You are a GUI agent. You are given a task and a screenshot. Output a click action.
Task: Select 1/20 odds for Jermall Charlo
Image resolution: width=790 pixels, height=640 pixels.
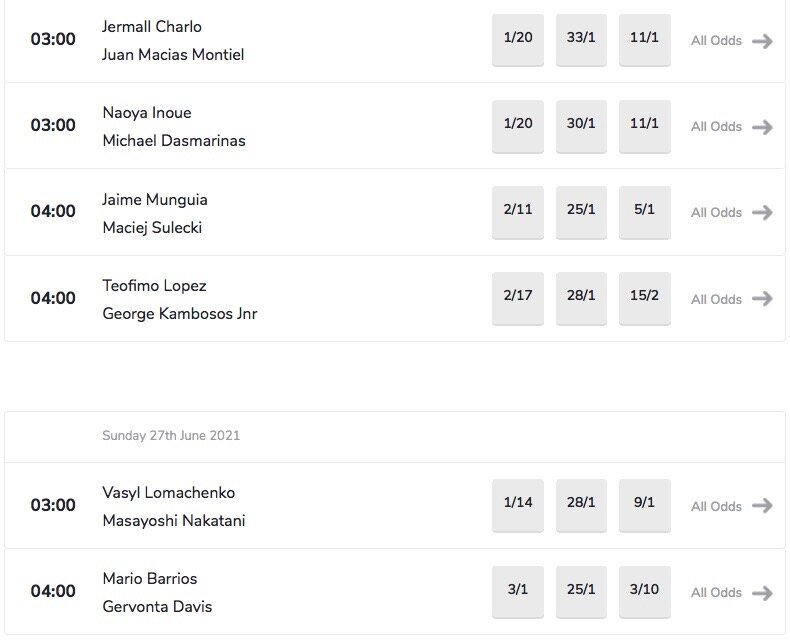518,39
